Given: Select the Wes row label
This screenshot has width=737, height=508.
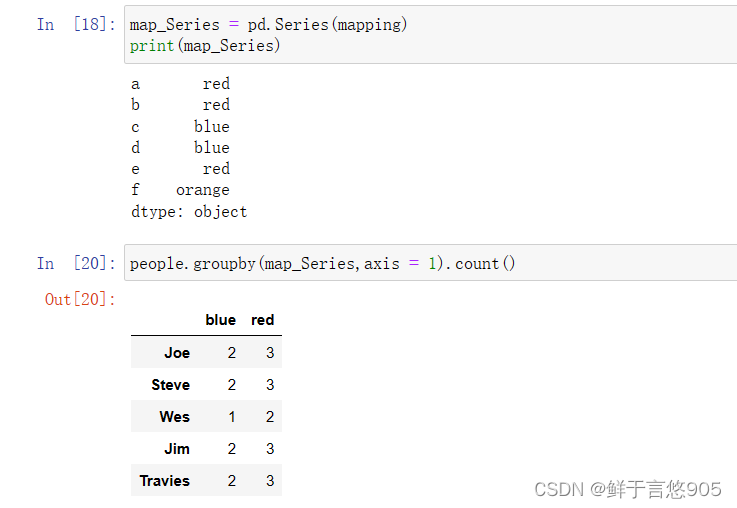Looking at the screenshot, I should (174, 417).
